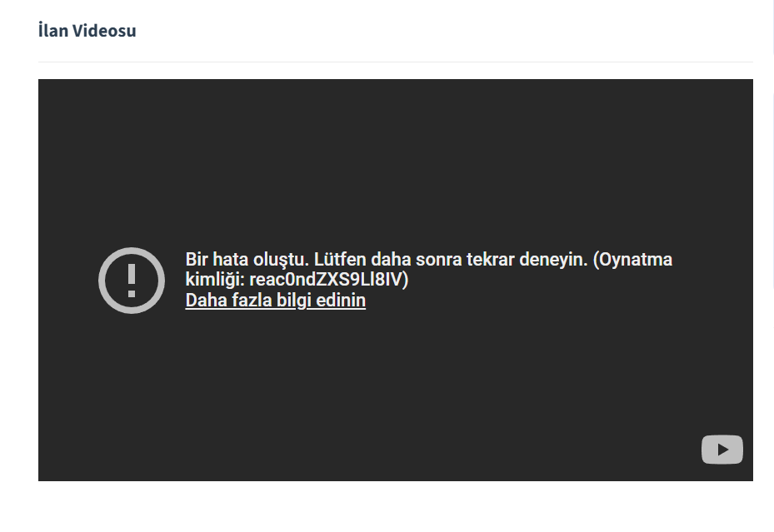
Task: Click the circular exclamation error icon
Action: click(x=132, y=281)
